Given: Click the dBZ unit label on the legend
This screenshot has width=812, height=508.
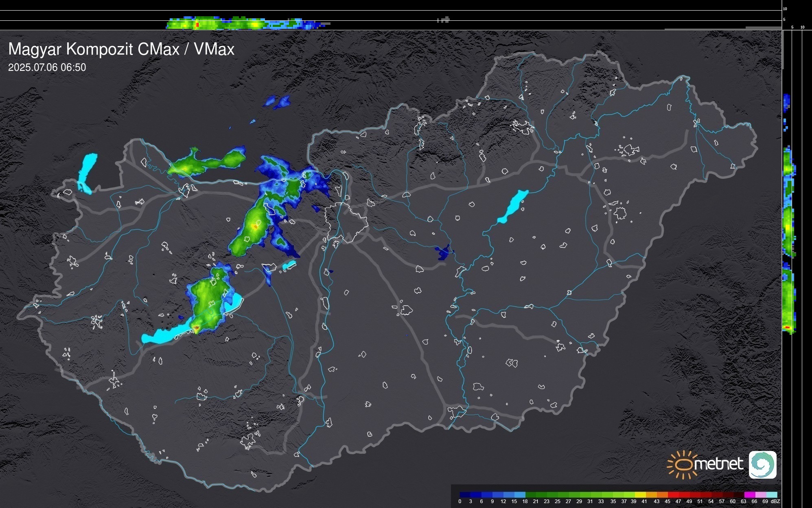Looking at the screenshot, I should [775, 501].
